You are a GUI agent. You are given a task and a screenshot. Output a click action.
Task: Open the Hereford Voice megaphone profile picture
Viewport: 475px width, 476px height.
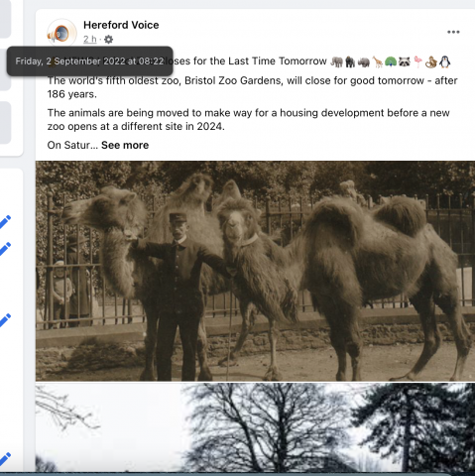tap(61, 34)
